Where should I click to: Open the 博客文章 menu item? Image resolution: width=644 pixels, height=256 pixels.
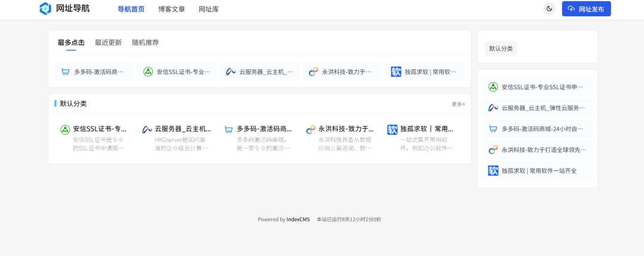[x=171, y=10]
